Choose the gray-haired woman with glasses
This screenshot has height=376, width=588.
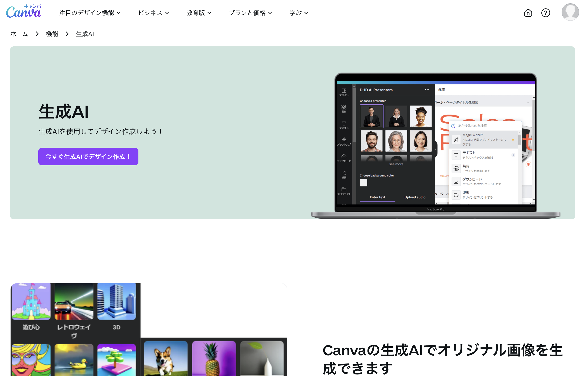pyautogui.click(x=396, y=141)
